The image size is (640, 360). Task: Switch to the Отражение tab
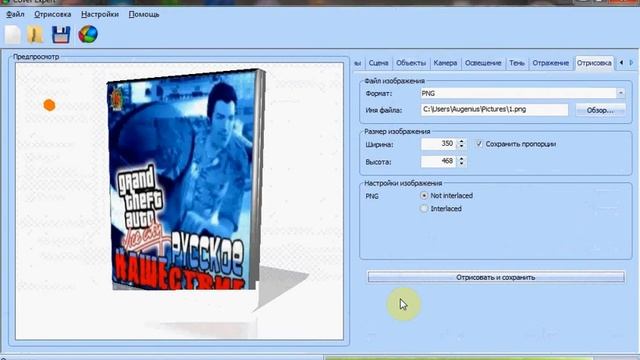pos(550,63)
